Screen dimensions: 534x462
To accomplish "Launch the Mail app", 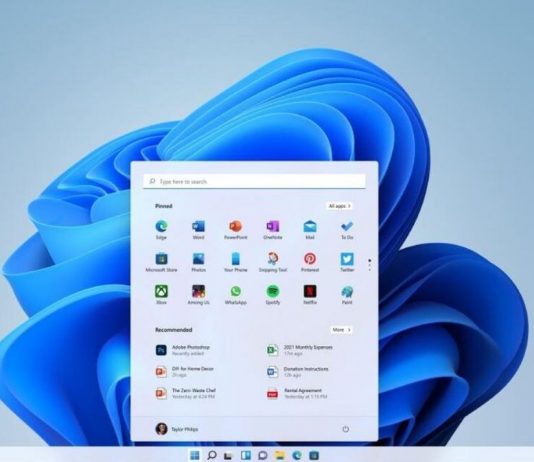I will [x=310, y=230].
